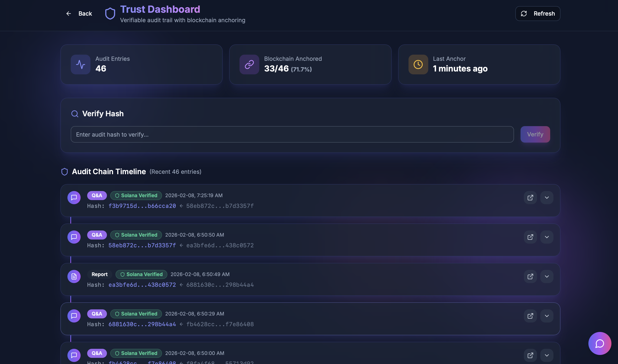This screenshot has width=618, height=364.
Task: Click the Report document icon in timeline
Action: coord(74,276)
